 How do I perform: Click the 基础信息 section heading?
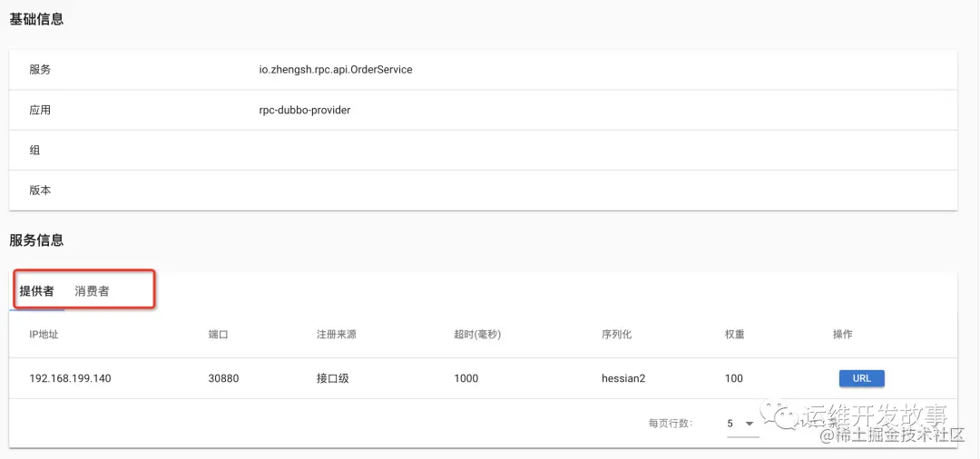[x=36, y=19]
